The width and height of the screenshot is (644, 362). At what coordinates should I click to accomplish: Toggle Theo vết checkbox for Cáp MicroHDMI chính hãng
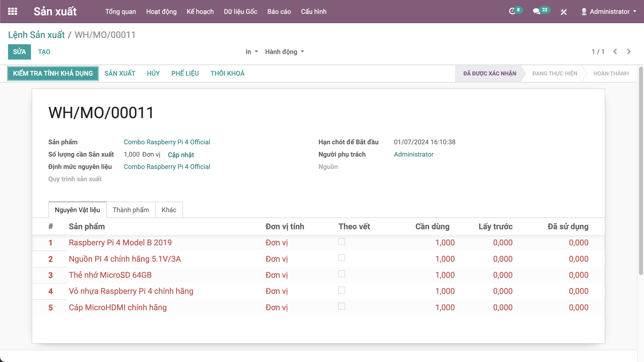[x=341, y=306]
